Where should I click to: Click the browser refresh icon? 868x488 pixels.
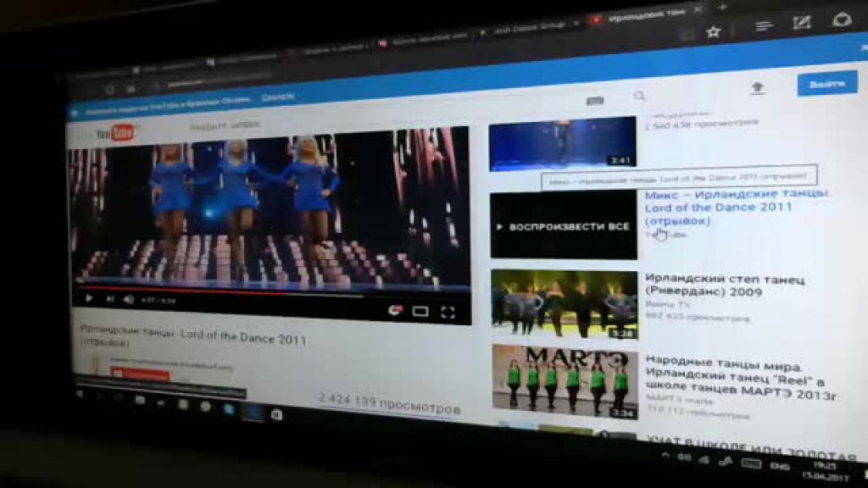point(109,90)
